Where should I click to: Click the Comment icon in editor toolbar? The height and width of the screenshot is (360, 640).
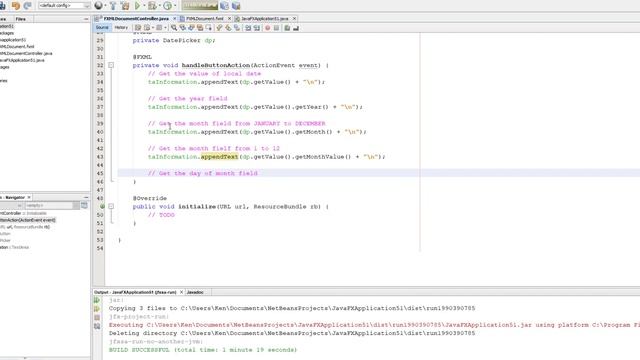[x=287, y=28]
